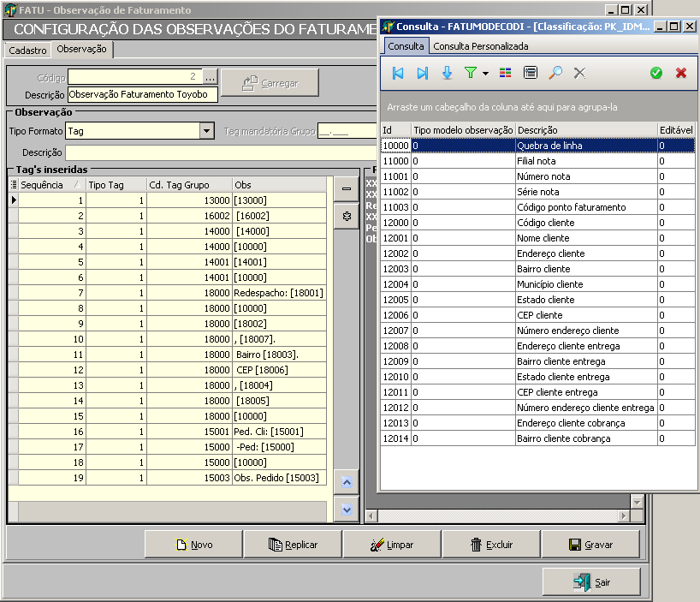Click the Gravar button

[590, 545]
